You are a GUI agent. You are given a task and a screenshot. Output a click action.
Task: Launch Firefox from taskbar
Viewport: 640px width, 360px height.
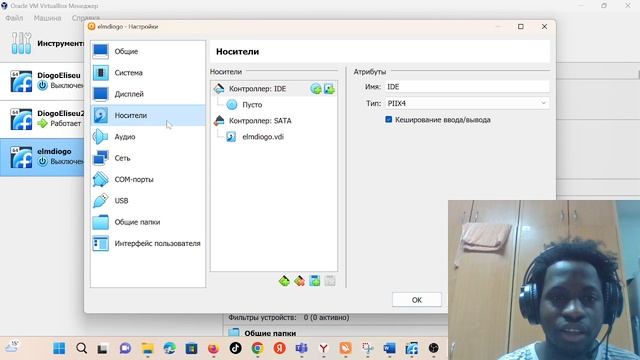[213, 348]
